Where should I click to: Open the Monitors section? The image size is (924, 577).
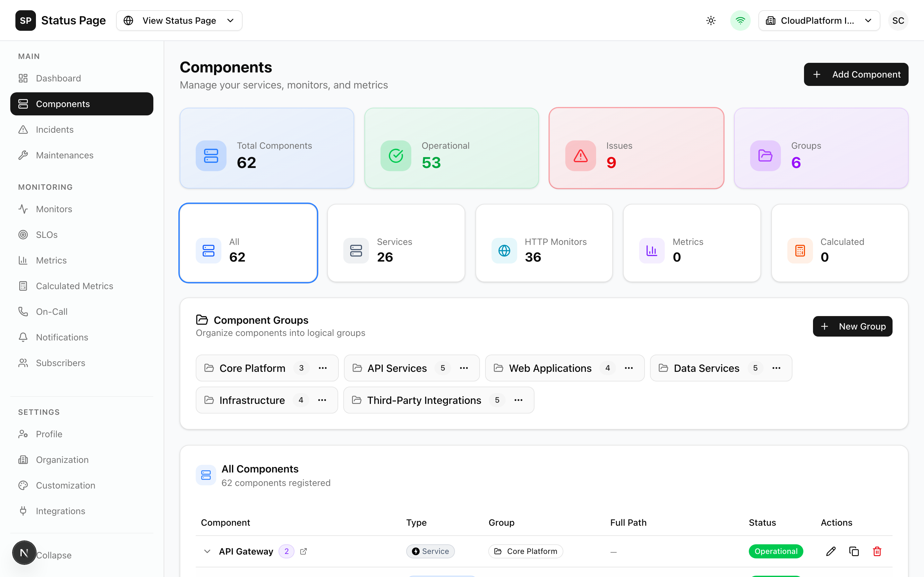[54, 209]
